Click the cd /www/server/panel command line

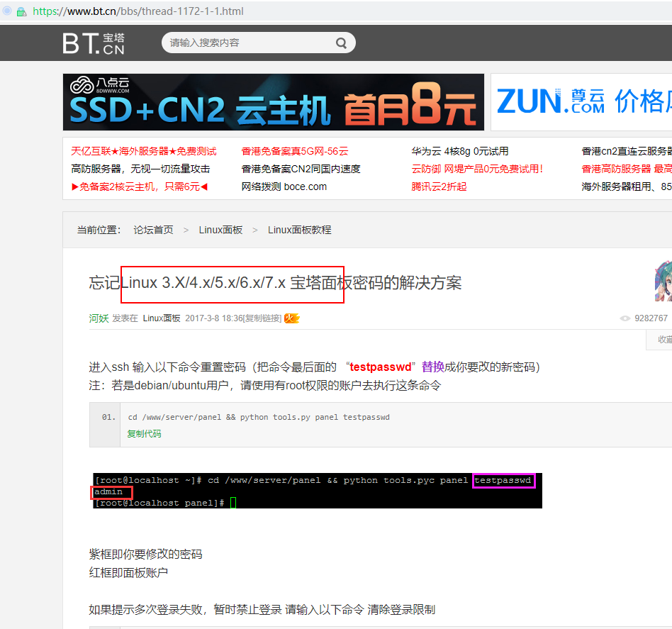[259, 417]
